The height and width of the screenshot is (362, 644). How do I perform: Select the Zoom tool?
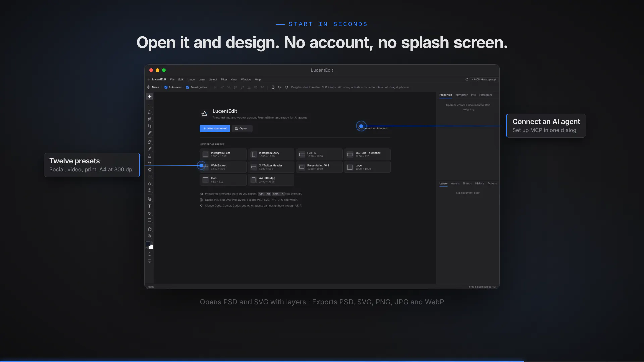[149, 236]
